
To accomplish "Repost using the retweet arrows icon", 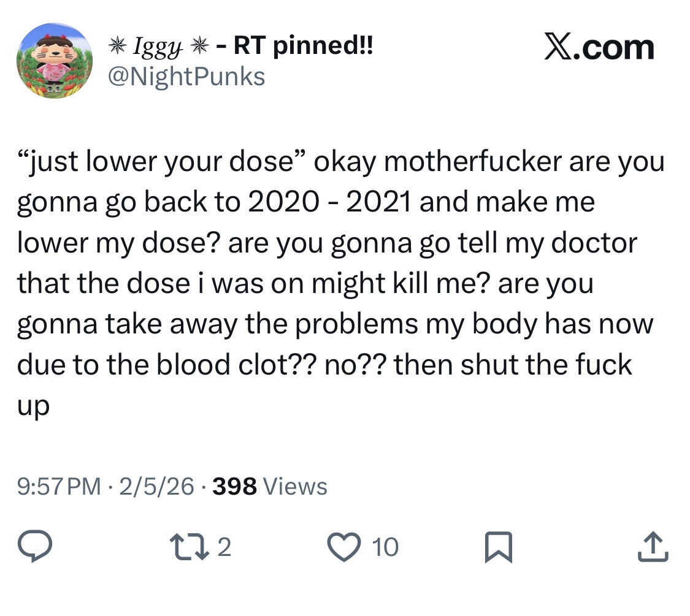I will (191, 547).
